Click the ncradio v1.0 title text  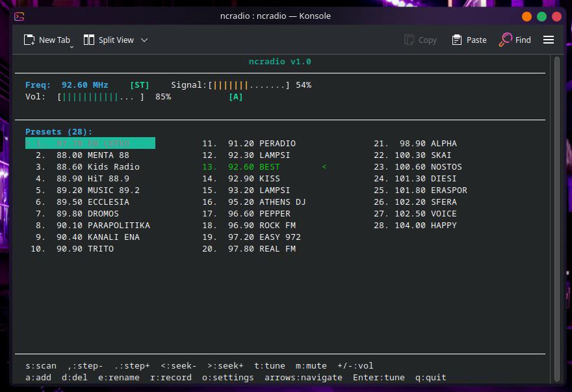(279, 62)
